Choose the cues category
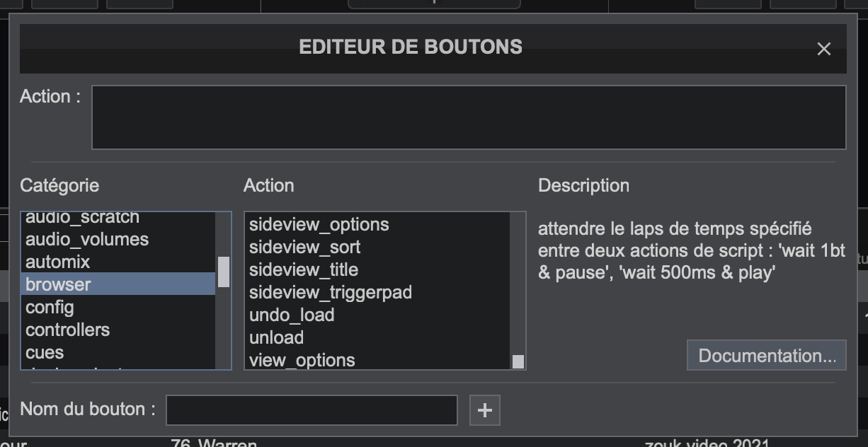This screenshot has width=868, height=447. coord(45,352)
